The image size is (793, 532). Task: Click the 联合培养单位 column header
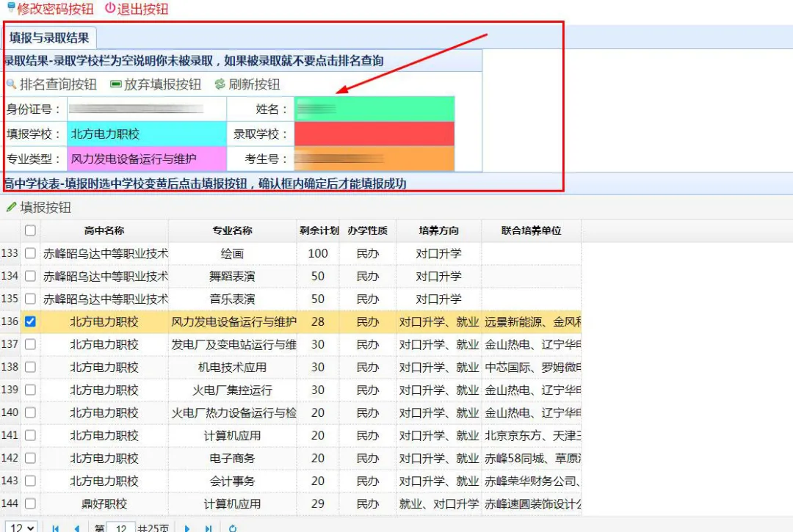(532, 230)
